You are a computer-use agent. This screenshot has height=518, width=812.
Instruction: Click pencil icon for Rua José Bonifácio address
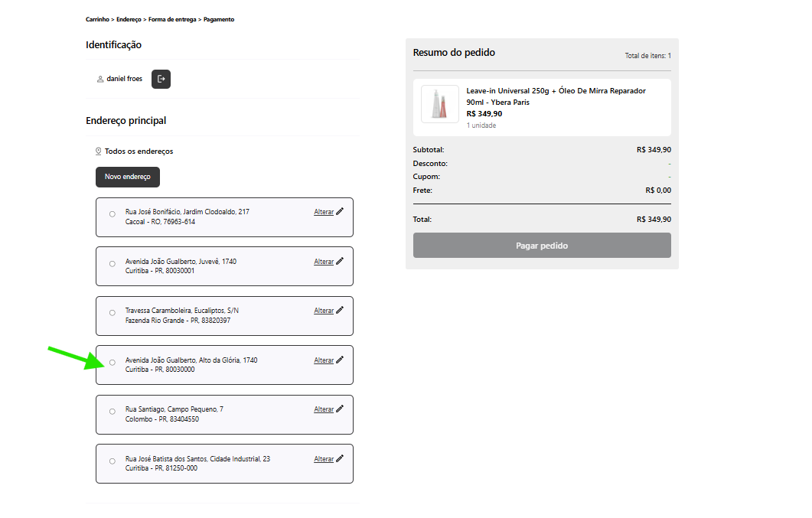[x=340, y=212]
